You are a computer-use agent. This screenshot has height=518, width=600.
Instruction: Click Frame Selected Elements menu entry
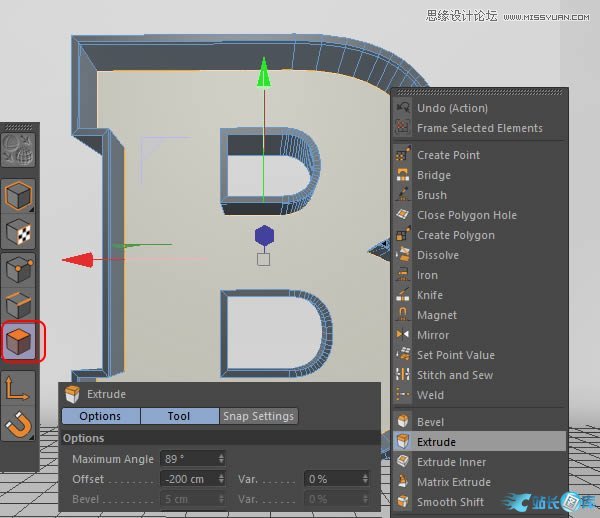click(479, 128)
